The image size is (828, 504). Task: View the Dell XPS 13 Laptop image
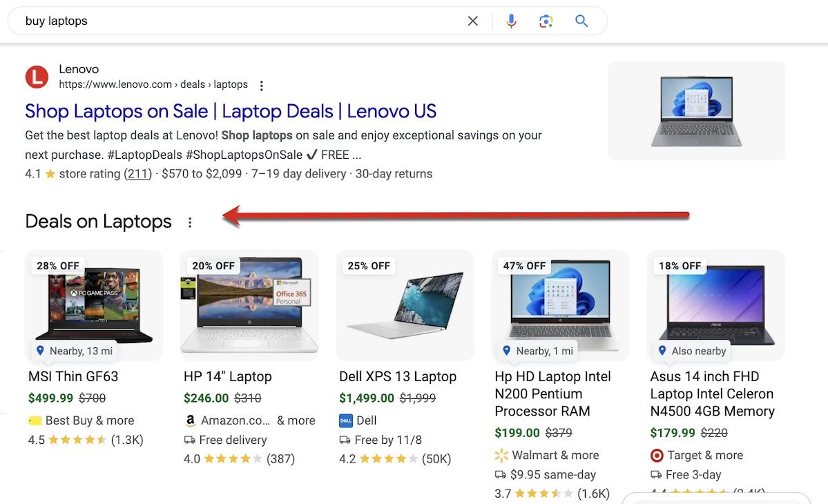(x=405, y=304)
